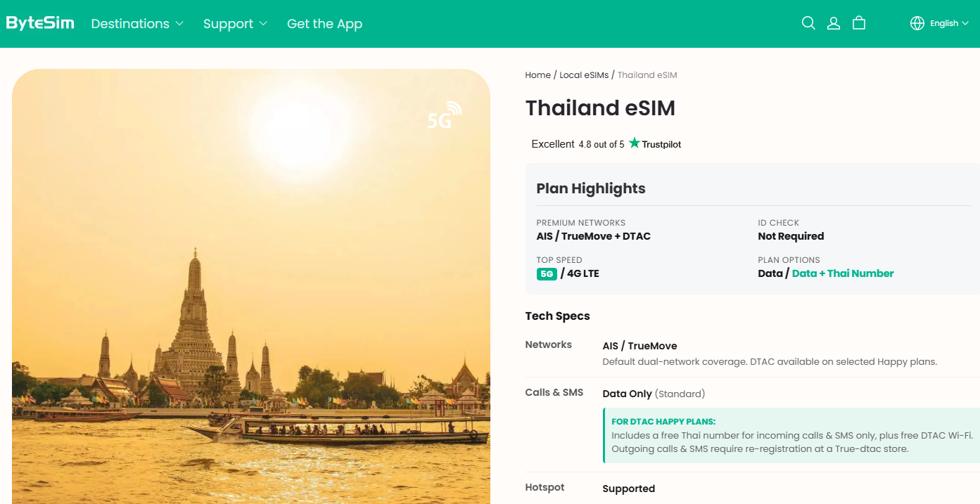Open the Get the App menu item
The width and height of the screenshot is (980, 504).
324,24
